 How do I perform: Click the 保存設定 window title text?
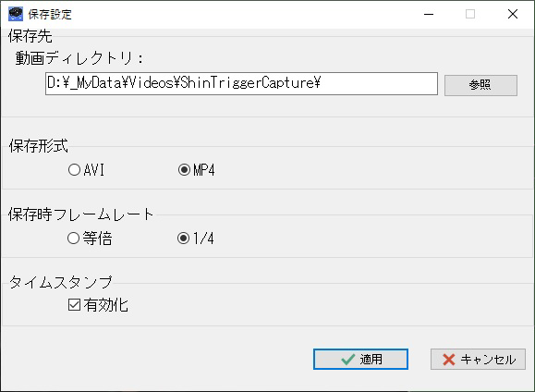[x=50, y=15]
